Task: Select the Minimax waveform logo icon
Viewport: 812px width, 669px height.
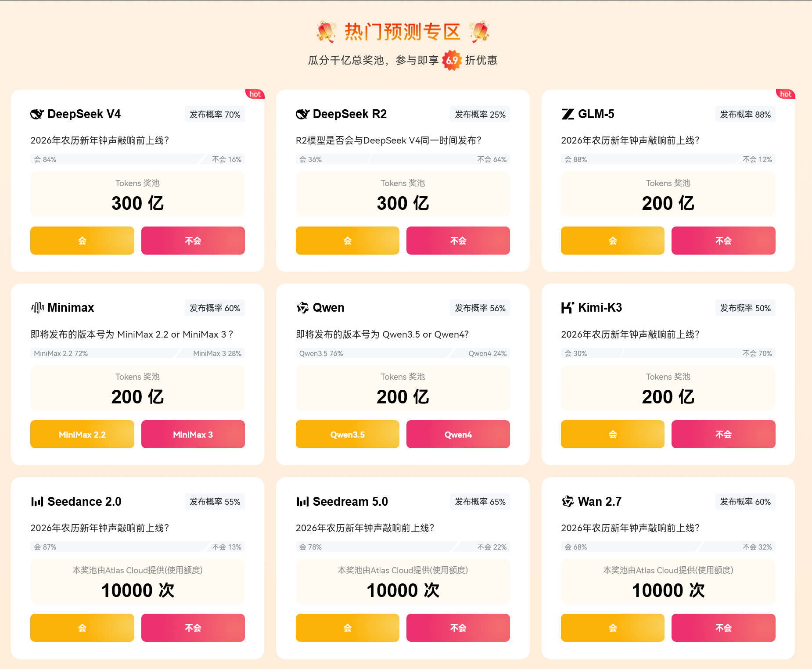Action: [x=37, y=307]
